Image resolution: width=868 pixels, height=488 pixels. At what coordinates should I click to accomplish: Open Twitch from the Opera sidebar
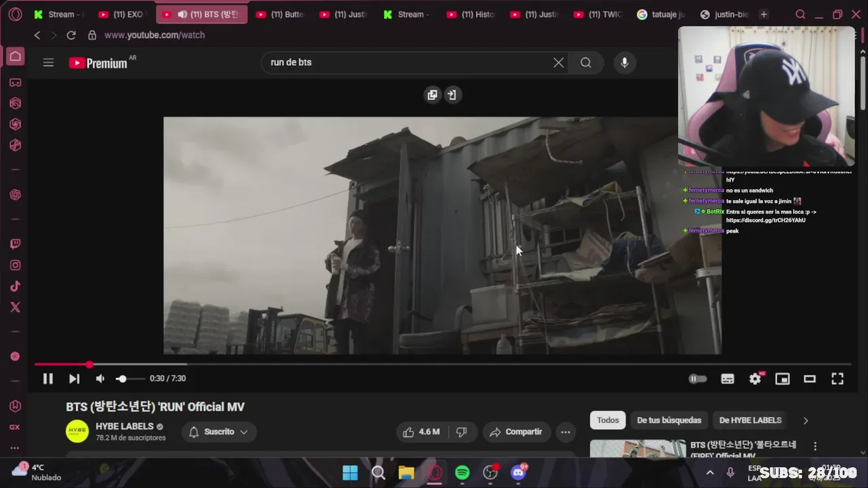pos(15,245)
